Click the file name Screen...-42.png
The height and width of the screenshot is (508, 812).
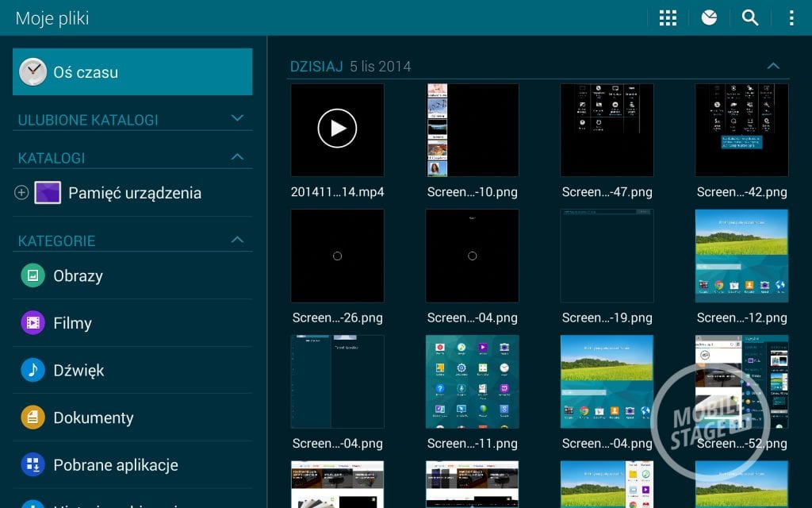(x=741, y=192)
